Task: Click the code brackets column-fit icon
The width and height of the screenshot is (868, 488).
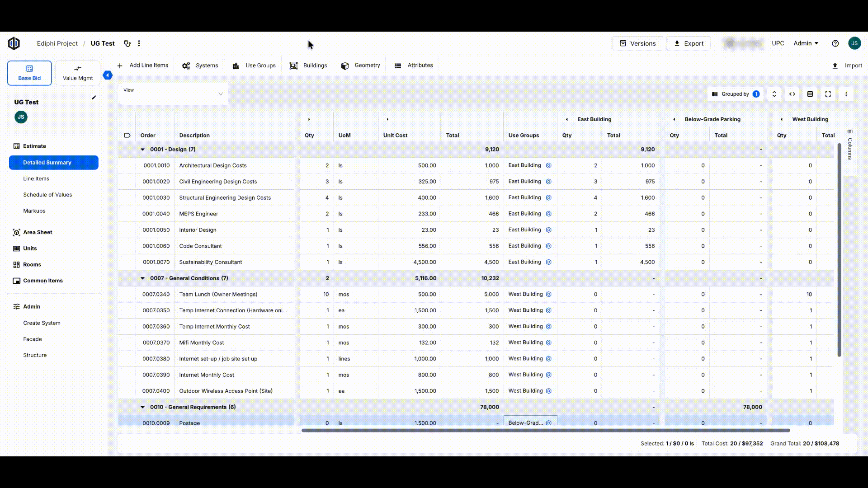Action: pos(792,94)
